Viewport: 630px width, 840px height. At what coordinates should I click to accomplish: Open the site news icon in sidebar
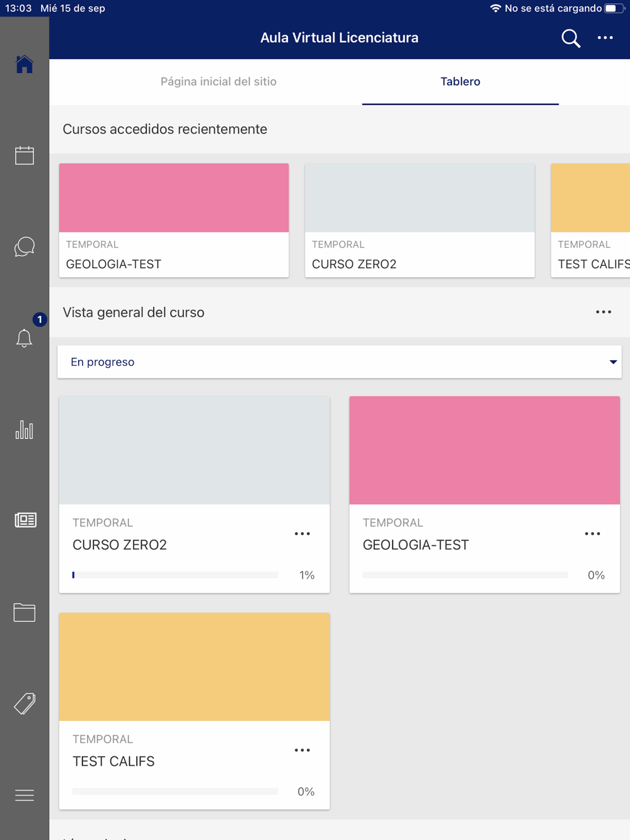point(25,520)
